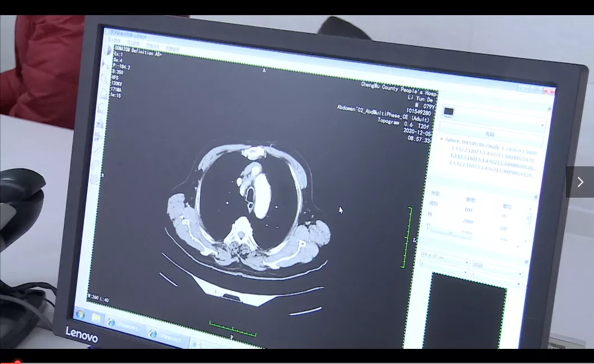The width and height of the screenshot is (594, 364).
Task: Open the File Explorer folder on the taskbar
Action: coord(96,319)
